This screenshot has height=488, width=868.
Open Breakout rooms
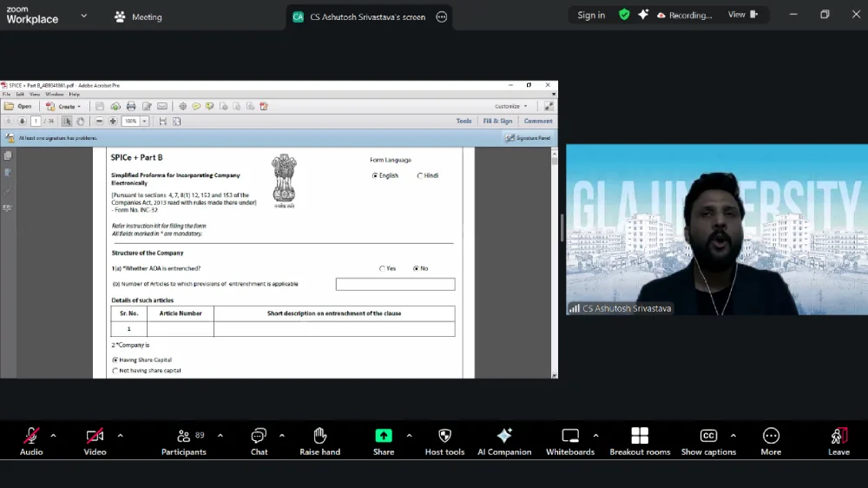click(640, 439)
